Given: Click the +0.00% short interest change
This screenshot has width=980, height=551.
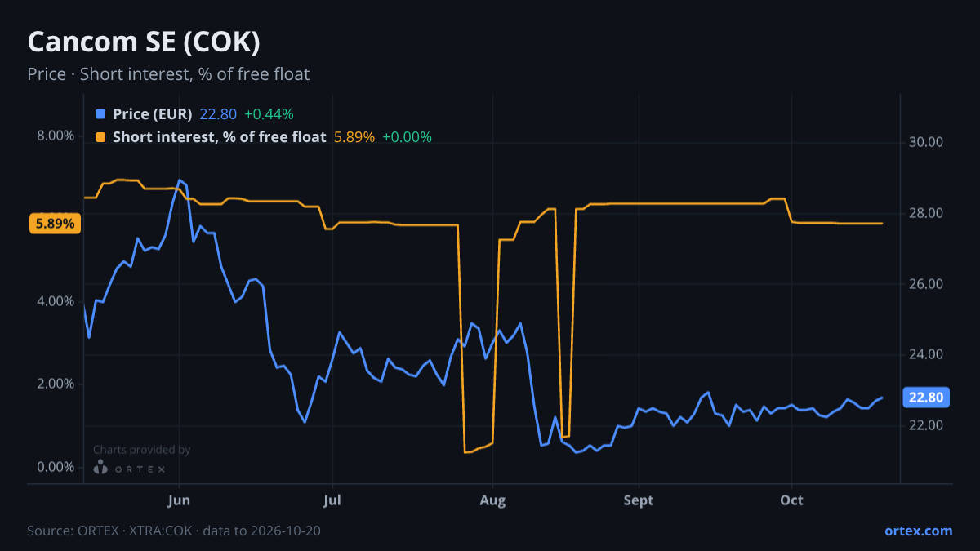Looking at the screenshot, I should point(407,137).
